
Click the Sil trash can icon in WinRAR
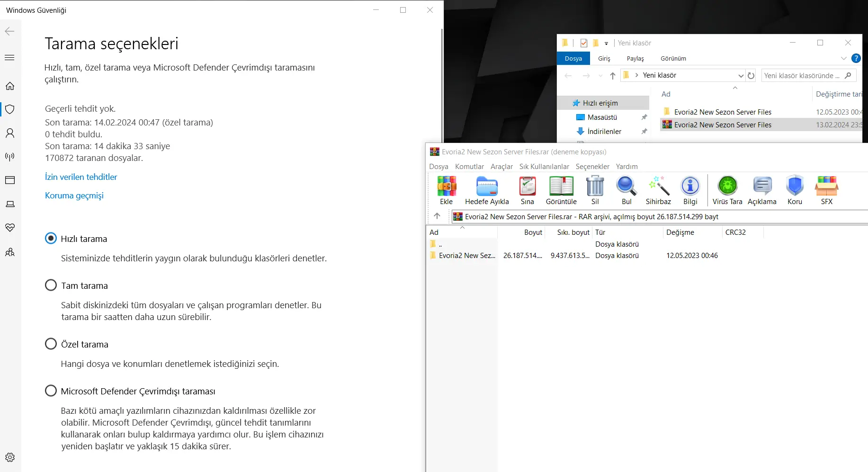595,186
